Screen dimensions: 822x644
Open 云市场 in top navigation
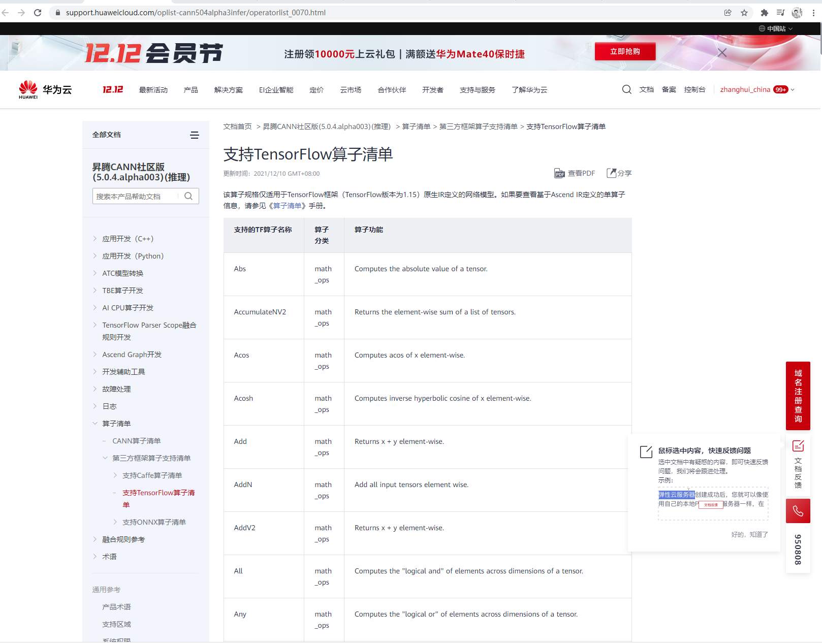pos(351,90)
